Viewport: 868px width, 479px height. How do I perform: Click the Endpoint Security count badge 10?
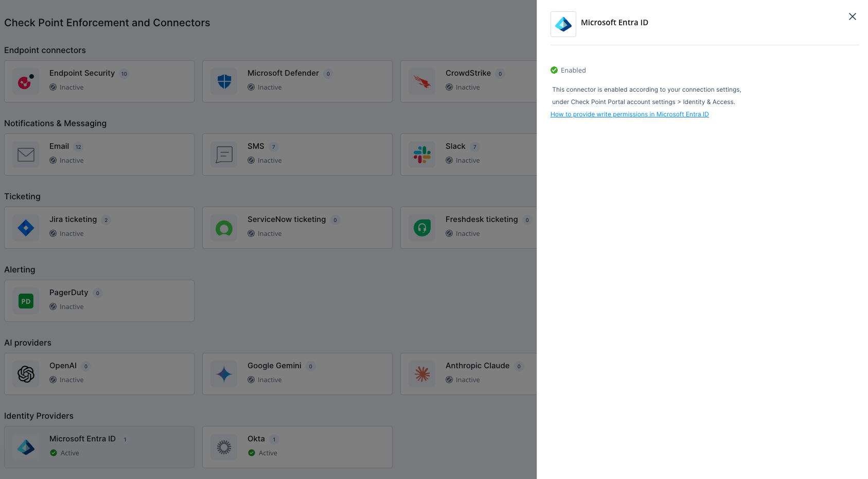(124, 74)
